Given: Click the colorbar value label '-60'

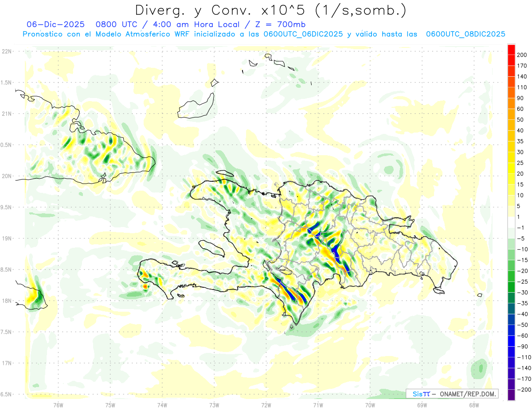Looking at the screenshot, I should click(522, 336).
